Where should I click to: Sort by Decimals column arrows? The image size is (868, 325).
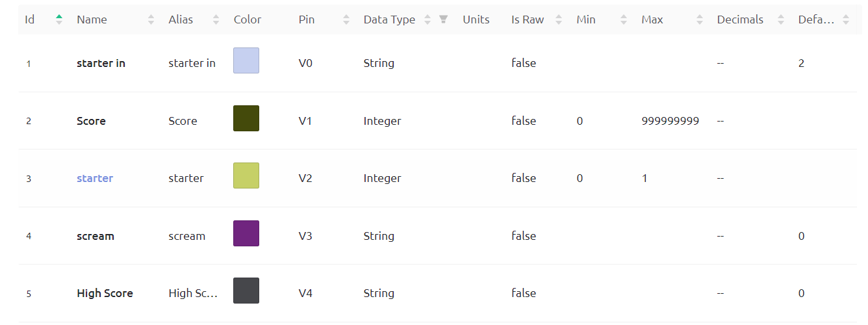(781, 19)
